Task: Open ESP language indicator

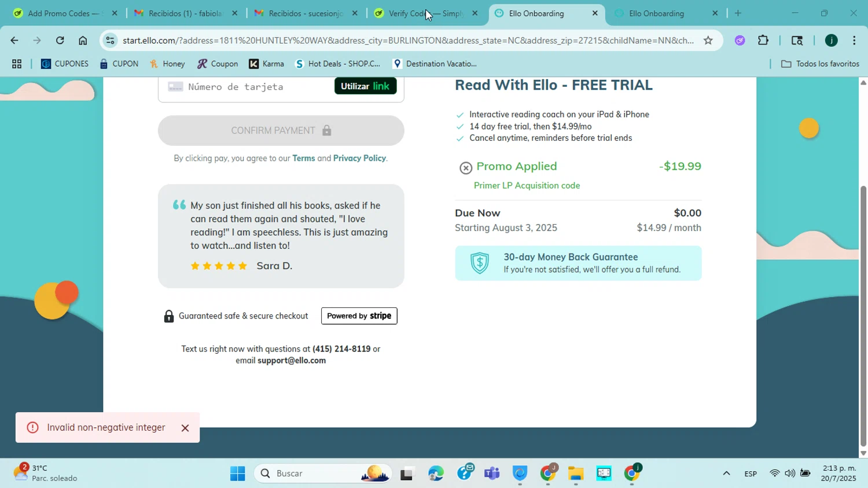Action: (x=751, y=474)
